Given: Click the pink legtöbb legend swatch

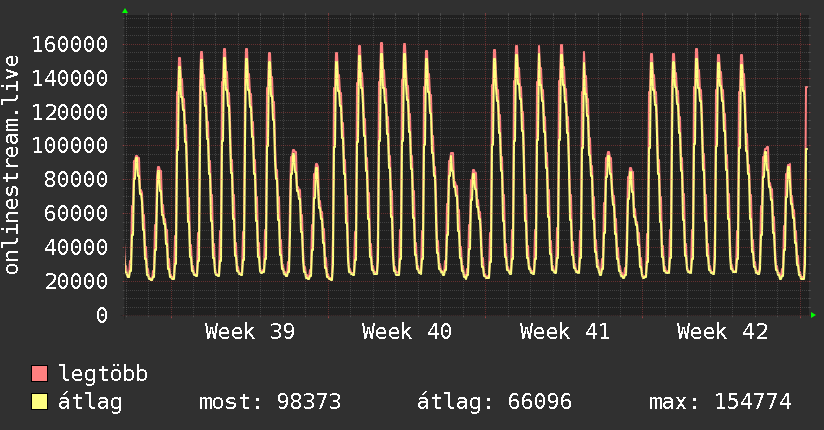Looking at the screenshot, I should (39, 374).
